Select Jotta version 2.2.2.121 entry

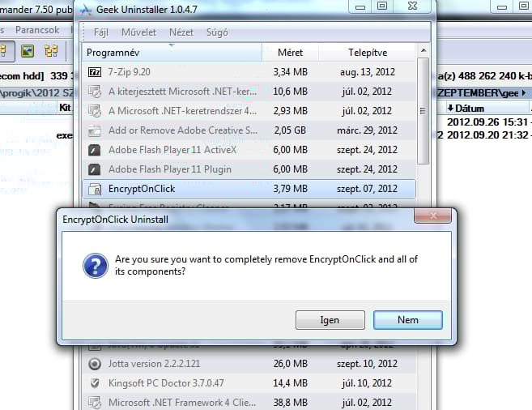(249, 364)
